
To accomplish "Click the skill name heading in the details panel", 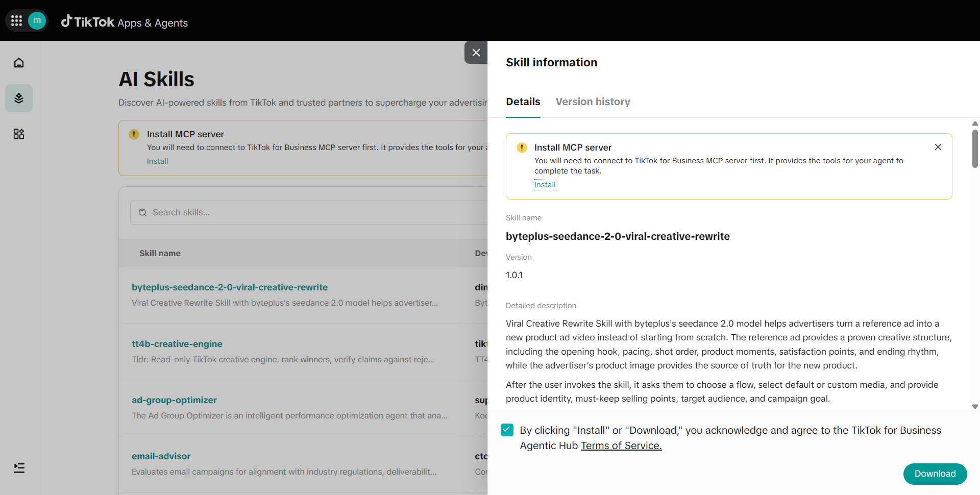I will click(x=618, y=236).
